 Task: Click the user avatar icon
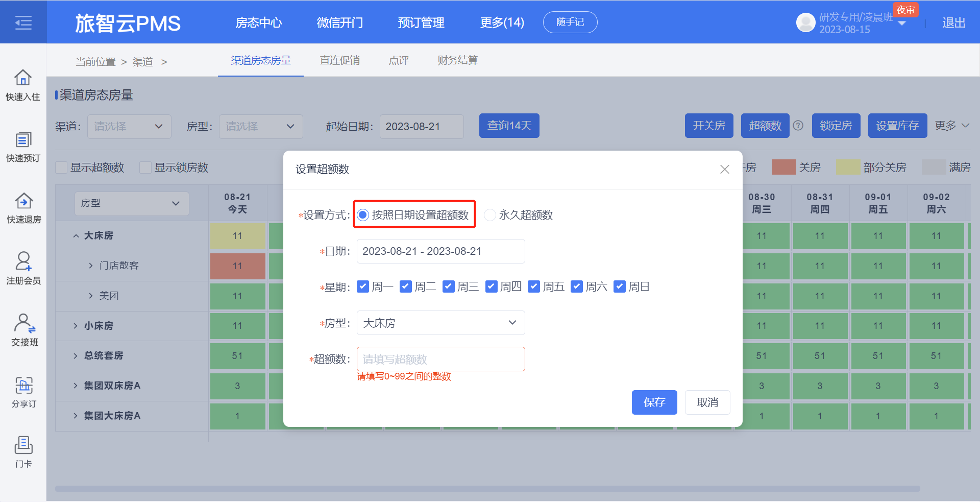[805, 22]
